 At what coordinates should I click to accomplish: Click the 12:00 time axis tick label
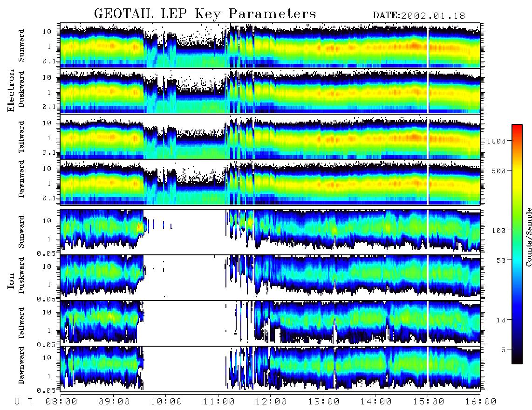point(271,402)
